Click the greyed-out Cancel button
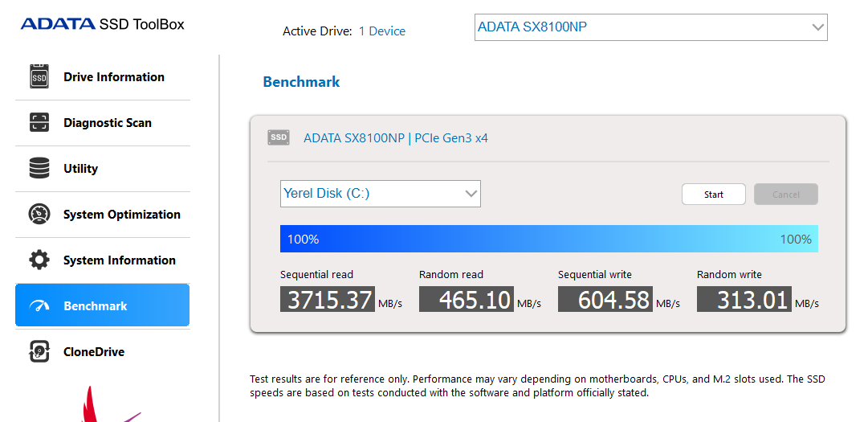Image resolution: width=868 pixels, height=422 pixels. [786, 195]
